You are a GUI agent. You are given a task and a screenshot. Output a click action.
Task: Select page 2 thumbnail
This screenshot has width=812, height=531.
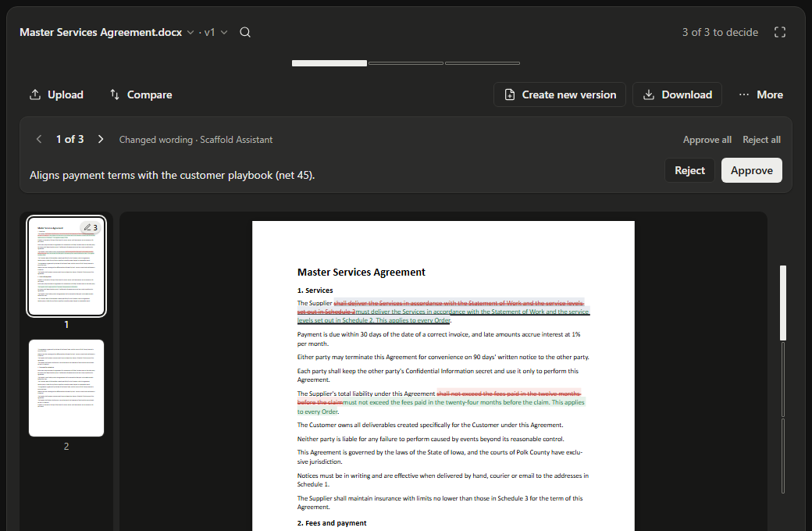(66, 388)
